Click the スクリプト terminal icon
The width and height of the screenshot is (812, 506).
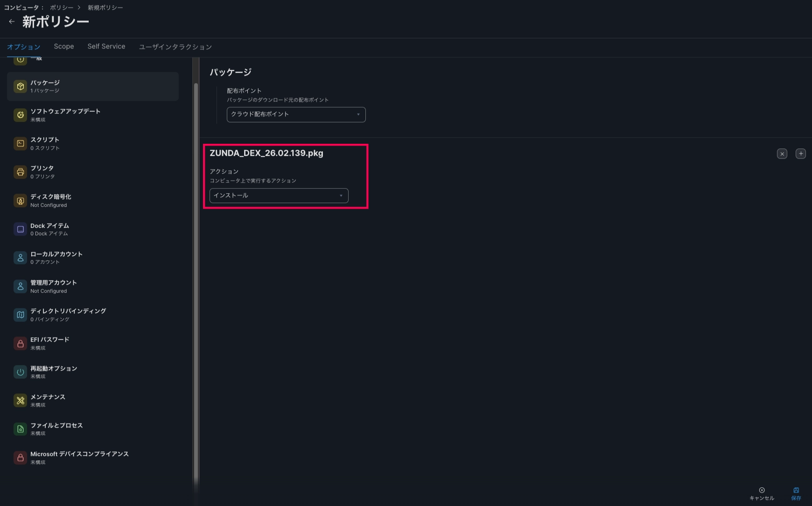pos(20,143)
